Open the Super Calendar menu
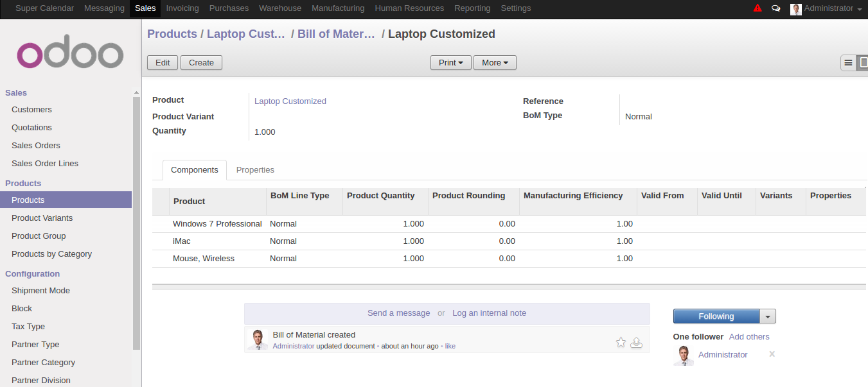Viewport: 868px width, 387px height. point(44,8)
